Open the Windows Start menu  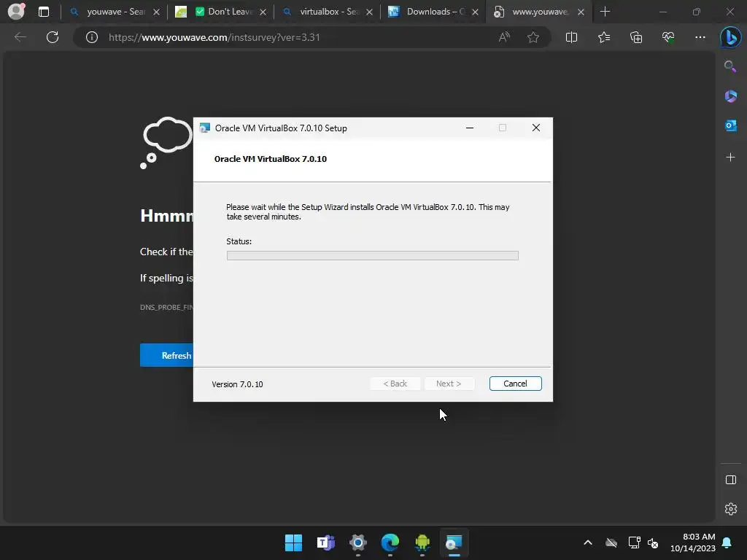(x=293, y=542)
